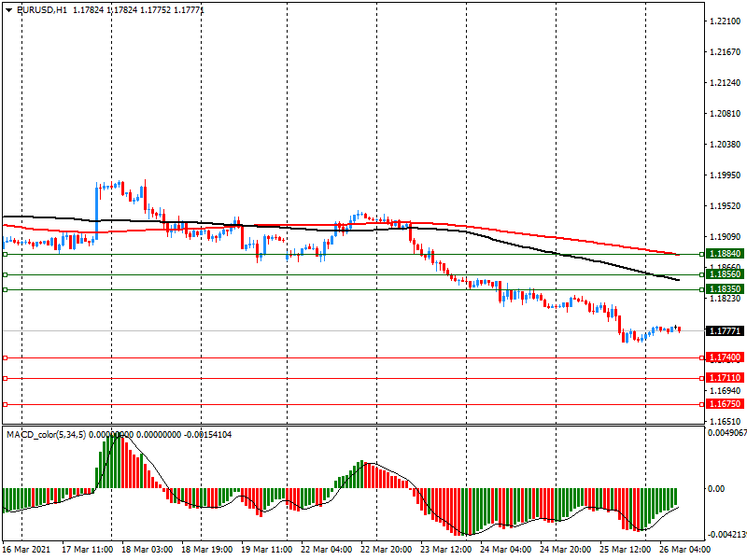Click the large blue candle on 17 March
This screenshot has width=747, height=560.
click(x=97, y=210)
